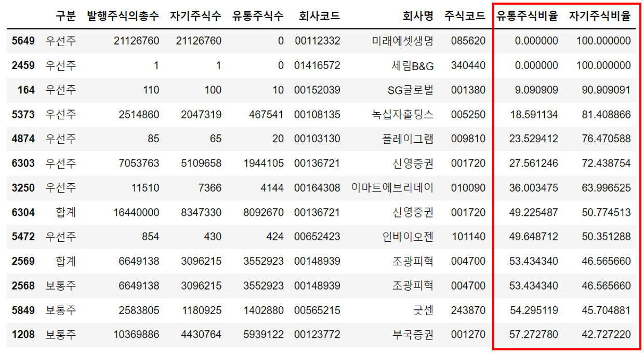Click company name 세림B&G
The width and height of the screenshot is (644, 354).
(x=413, y=65)
